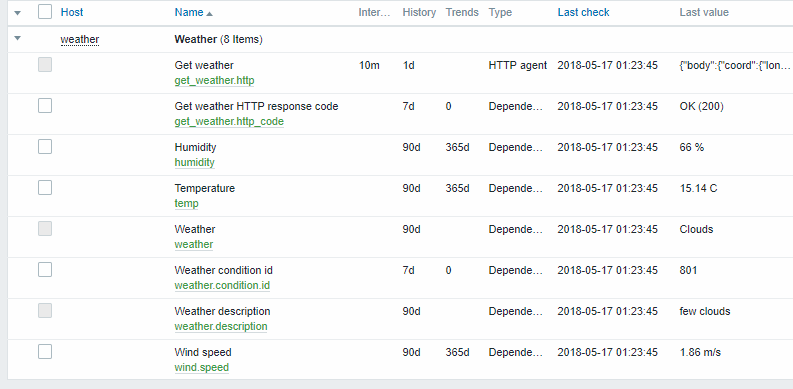Image resolution: width=793 pixels, height=389 pixels.
Task: Click the Weather (8 Items) group title
Action: click(x=218, y=39)
